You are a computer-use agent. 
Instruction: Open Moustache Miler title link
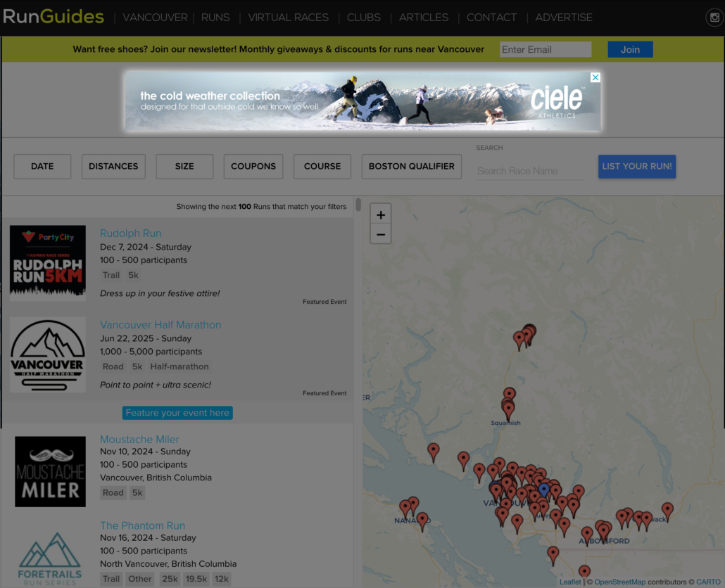(139, 440)
